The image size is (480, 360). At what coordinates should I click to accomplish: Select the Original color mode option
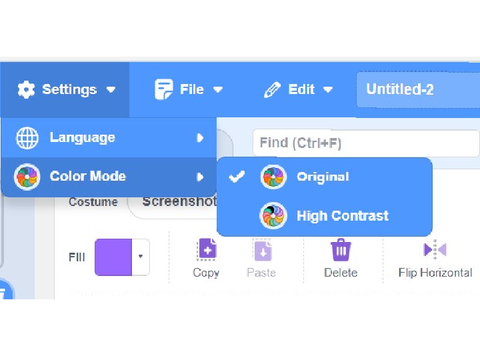tap(325, 177)
